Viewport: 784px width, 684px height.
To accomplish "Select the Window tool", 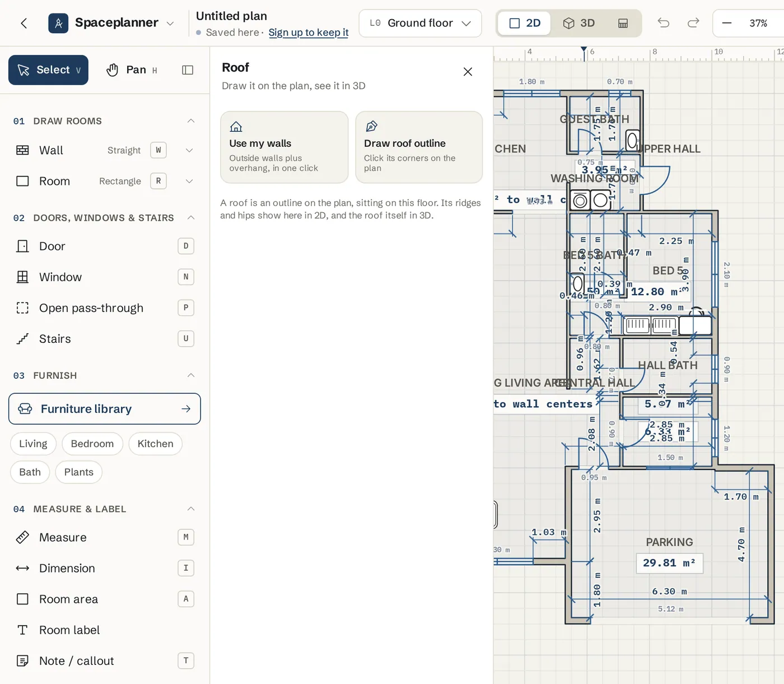I will (104, 277).
